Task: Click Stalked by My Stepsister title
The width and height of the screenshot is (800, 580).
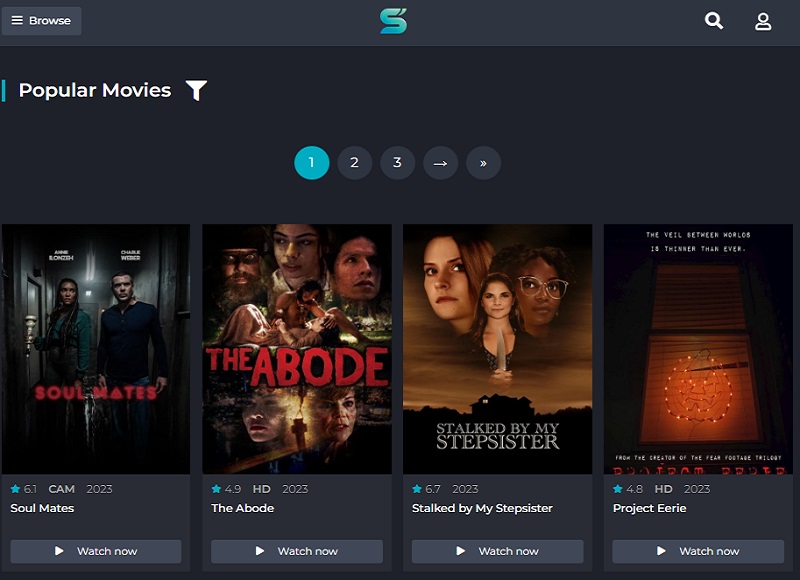Action: click(x=482, y=508)
